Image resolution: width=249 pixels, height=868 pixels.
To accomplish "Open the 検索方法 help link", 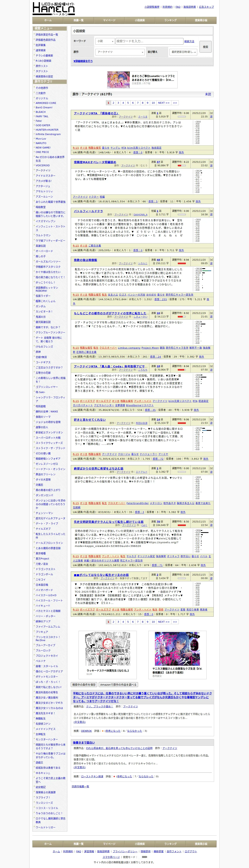I will (x=189, y=41).
